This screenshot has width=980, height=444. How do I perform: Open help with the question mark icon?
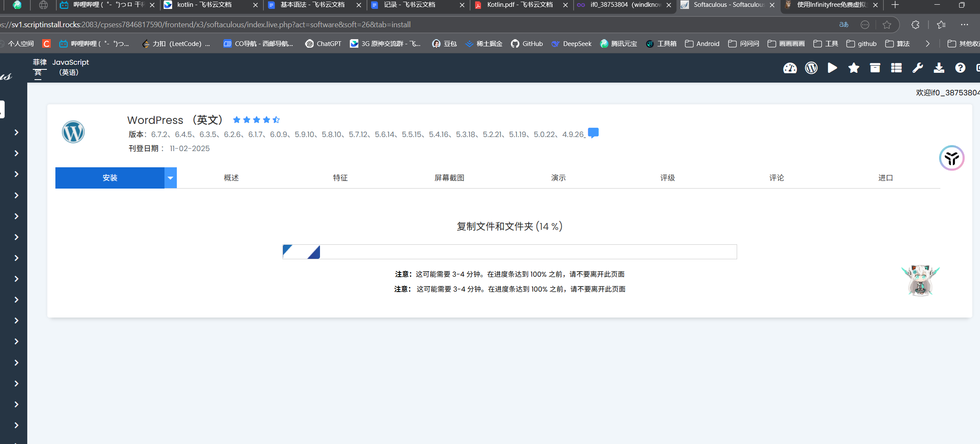coord(960,68)
